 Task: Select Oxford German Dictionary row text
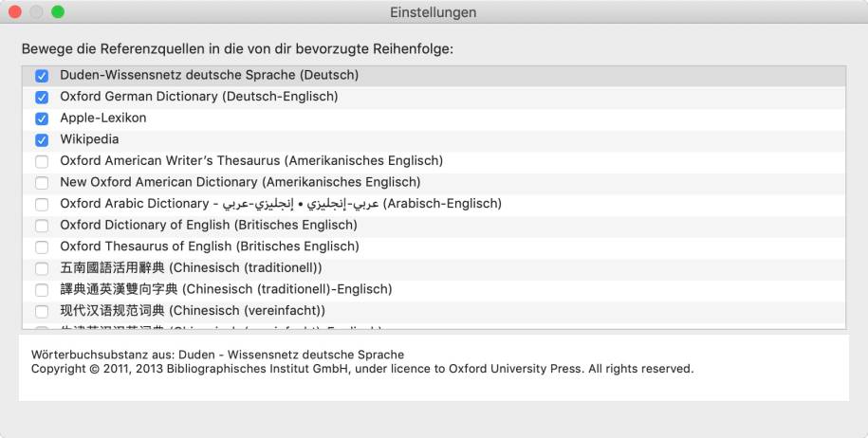198,97
